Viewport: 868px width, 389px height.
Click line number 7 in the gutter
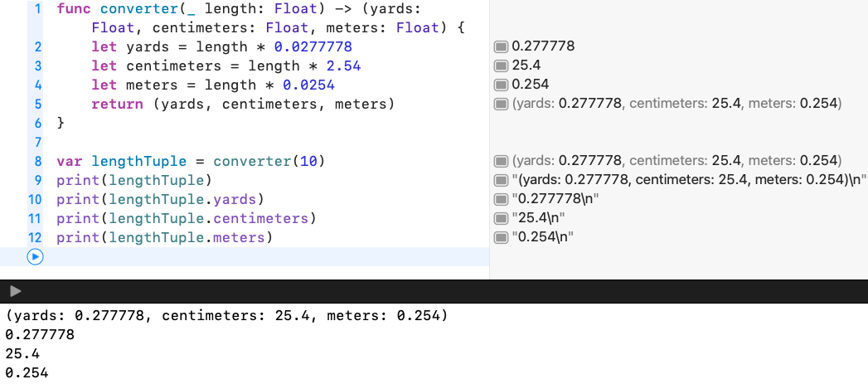(x=37, y=142)
